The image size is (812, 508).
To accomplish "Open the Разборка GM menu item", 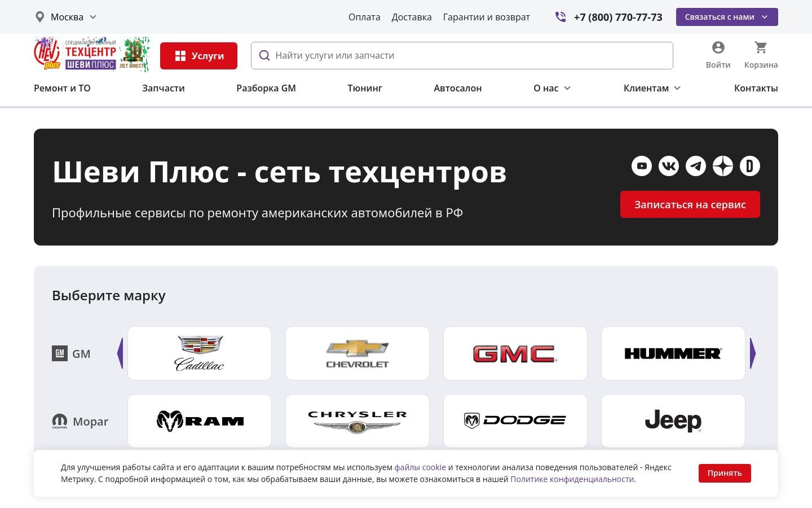I will tap(266, 88).
